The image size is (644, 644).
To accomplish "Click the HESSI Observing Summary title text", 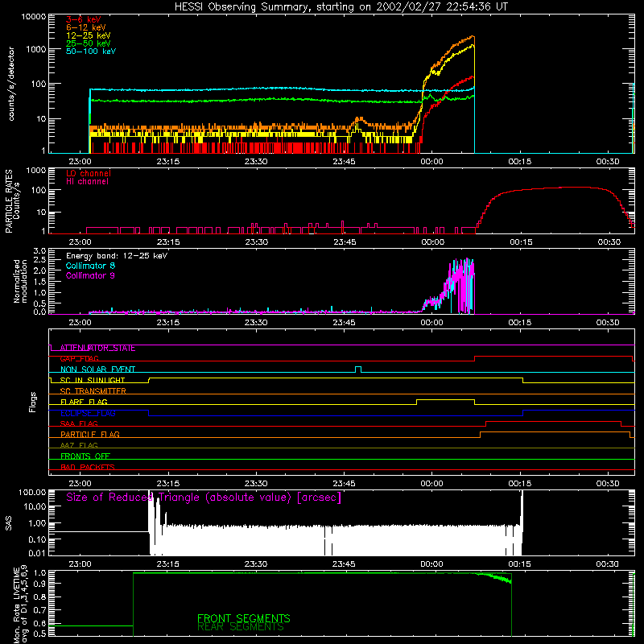I will click(x=341, y=7).
